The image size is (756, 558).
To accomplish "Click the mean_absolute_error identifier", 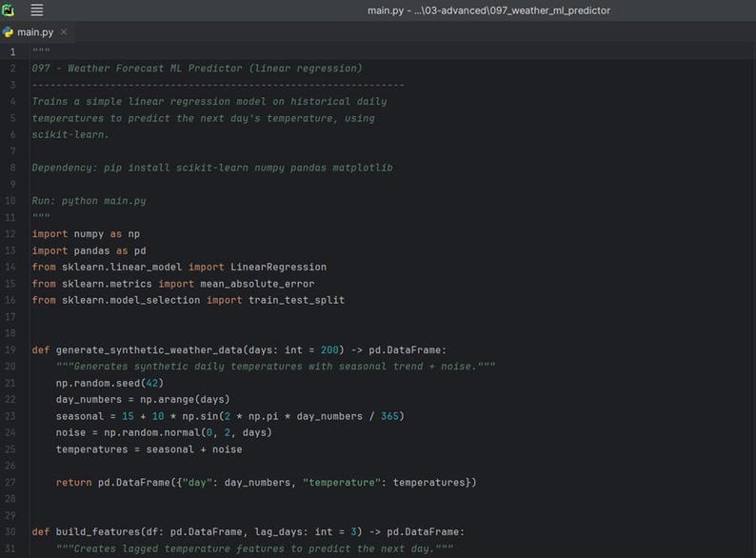I will (257, 284).
